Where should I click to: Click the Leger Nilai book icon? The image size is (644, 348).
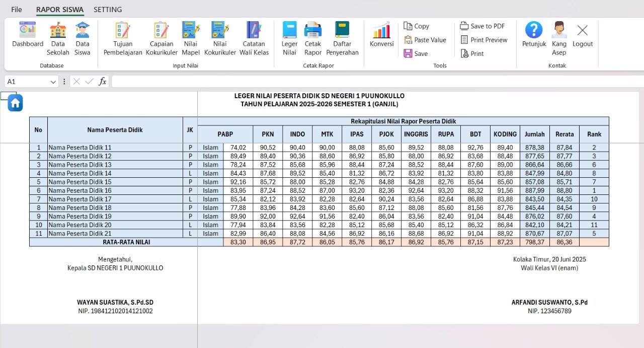[289, 31]
